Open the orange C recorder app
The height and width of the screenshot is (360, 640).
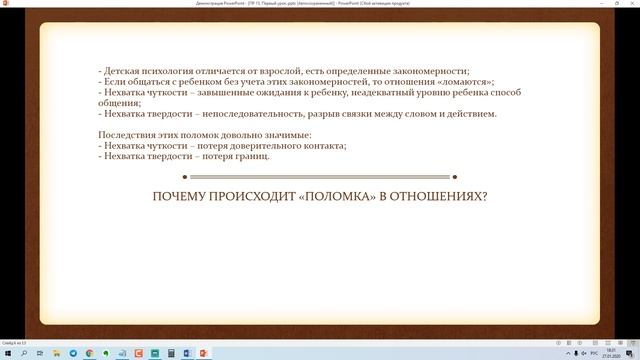(x=139, y=353)
